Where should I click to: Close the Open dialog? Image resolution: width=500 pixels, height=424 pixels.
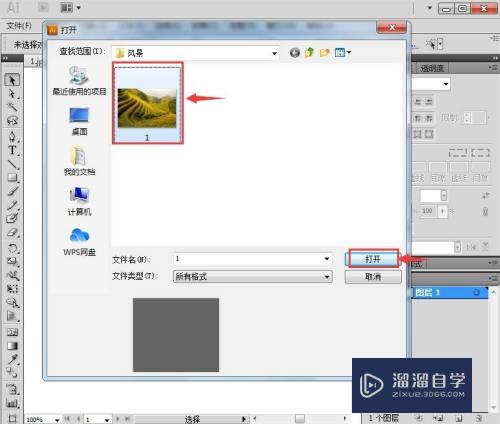(392, 27)
